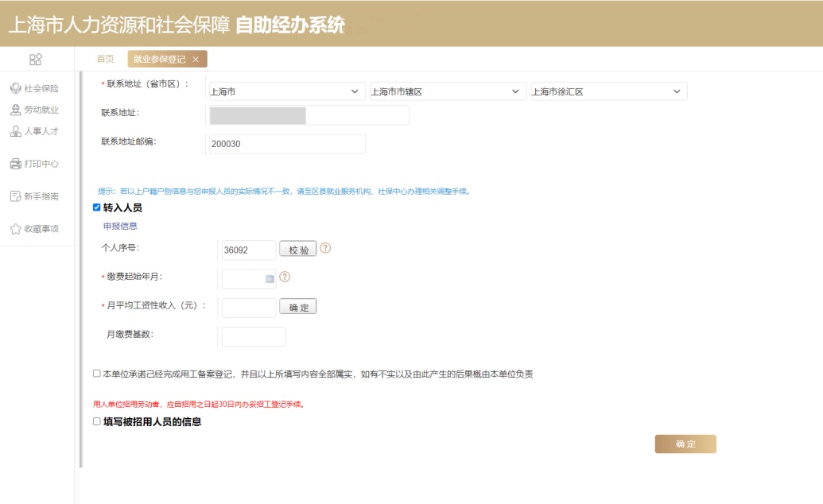Viewport: 823px width, 504px height.
Task: Check the 本单位承诺 declaration checkbox
Action: (x=97, y=373)
